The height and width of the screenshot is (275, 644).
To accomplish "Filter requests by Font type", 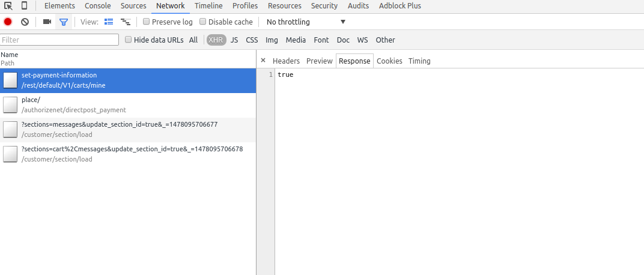I will pos(321,40).
